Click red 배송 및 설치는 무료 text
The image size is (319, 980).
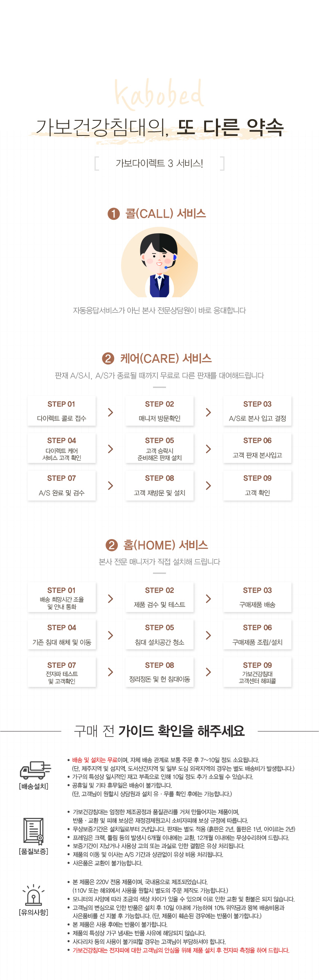[x=95, y=760]
